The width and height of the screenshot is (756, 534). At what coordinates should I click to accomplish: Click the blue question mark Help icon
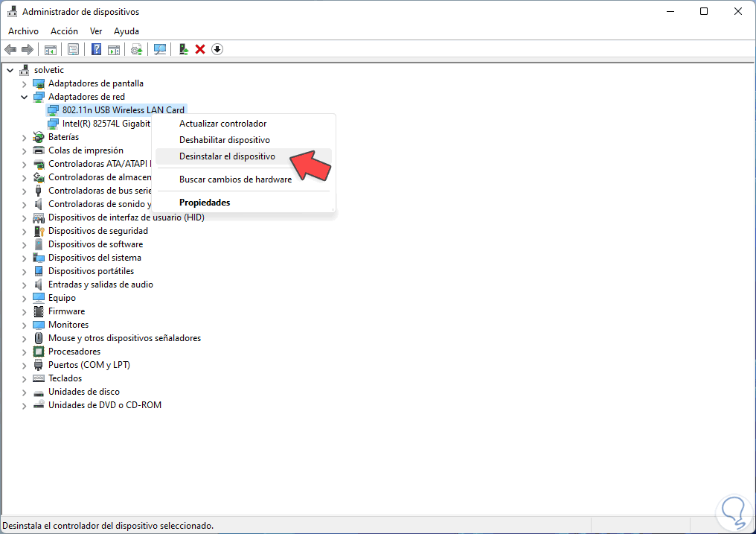click(97, 49)
